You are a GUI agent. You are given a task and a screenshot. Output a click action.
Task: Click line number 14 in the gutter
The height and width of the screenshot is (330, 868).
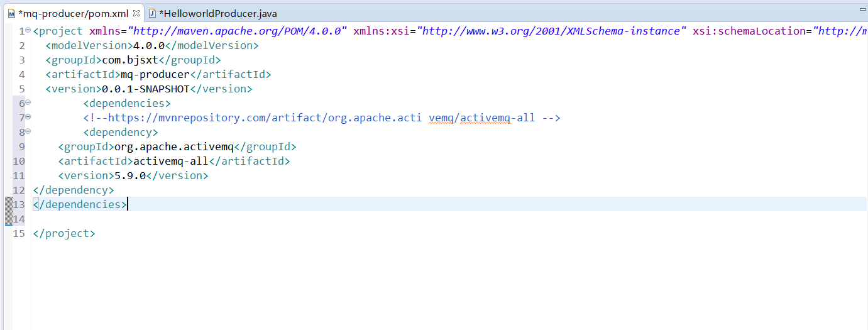[19, 219]
